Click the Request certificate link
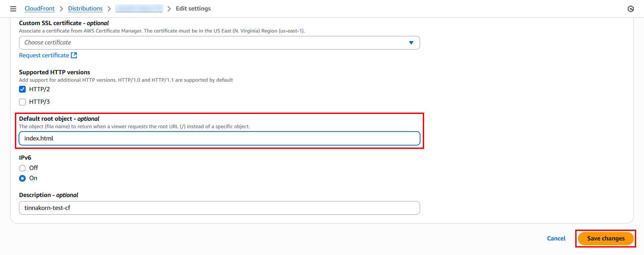This screenshot has height=255, width=644. (44, 55)
